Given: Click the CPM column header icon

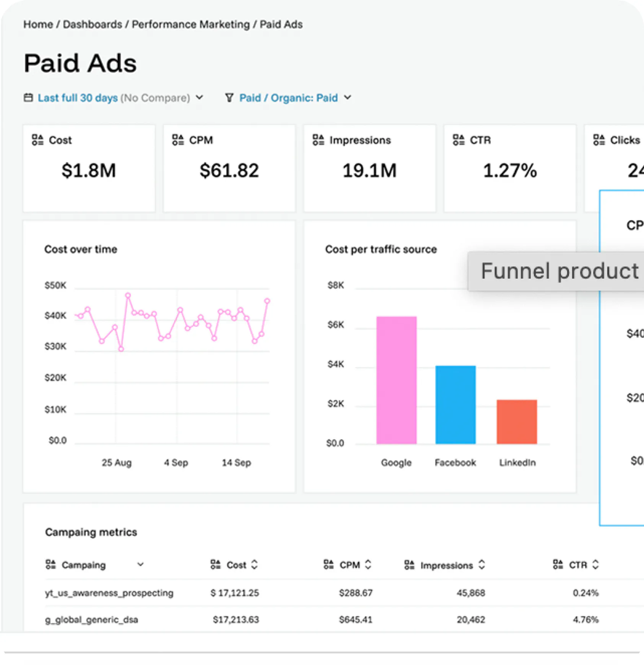Looking at the screenshot, I should pyautogui.click(x=329, y=564).
